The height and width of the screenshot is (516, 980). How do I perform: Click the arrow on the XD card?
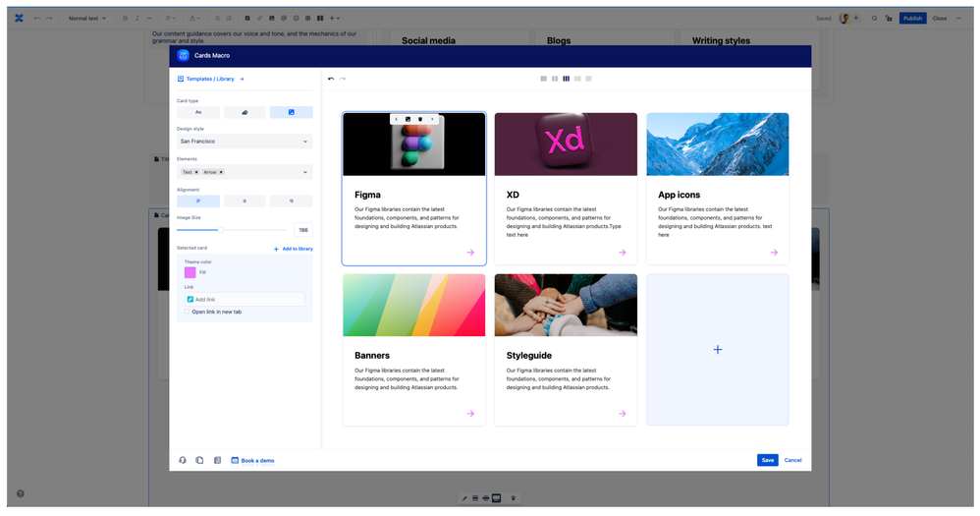click(622, 253)
